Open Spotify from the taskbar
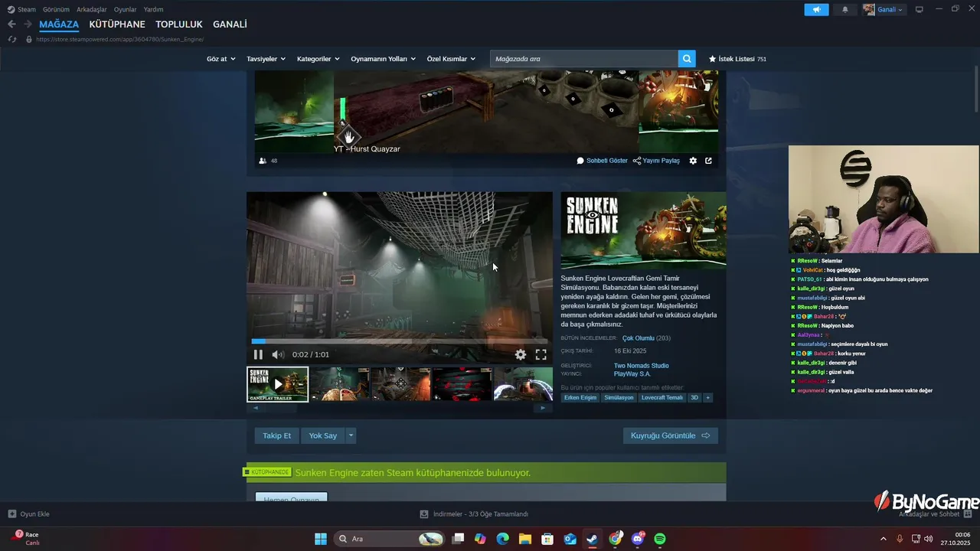 (x=660, y=539)
